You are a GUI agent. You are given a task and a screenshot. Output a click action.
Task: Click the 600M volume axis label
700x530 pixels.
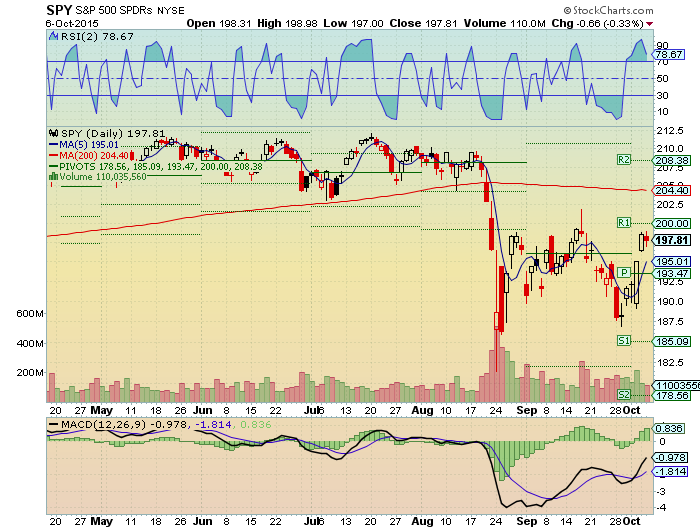tap(29, 313)
